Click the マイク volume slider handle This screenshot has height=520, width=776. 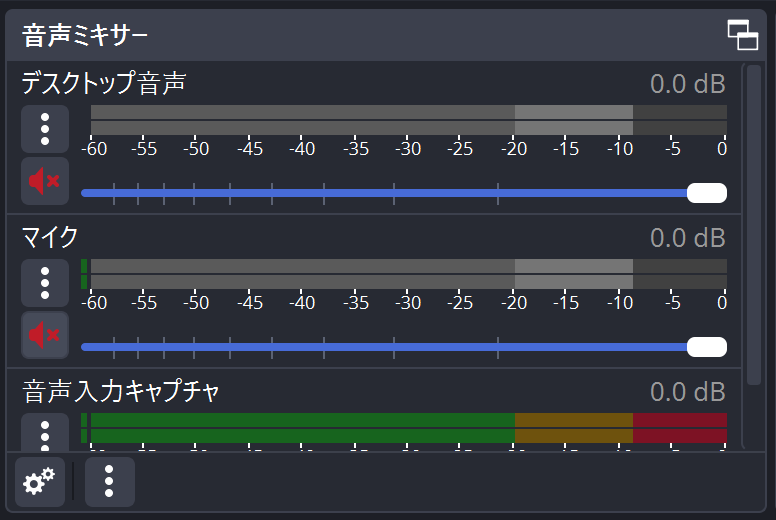coord(707,347)
